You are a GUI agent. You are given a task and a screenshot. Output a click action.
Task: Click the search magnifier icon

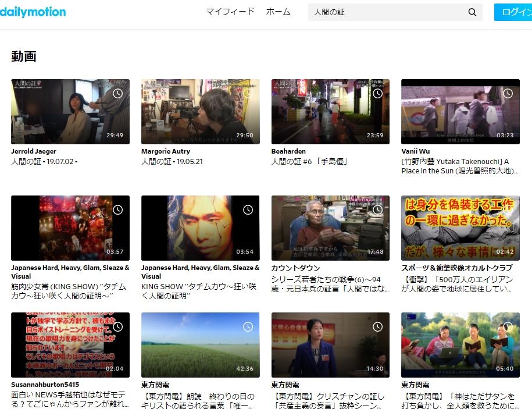472,12
